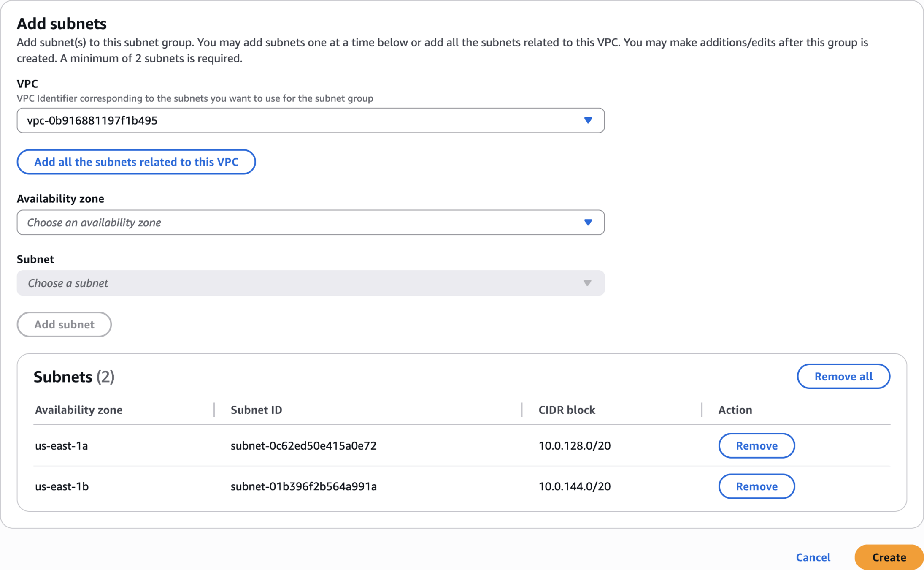Click the CIDR block column header
Screen dimensions: 924x570
(x=567, y=410)
